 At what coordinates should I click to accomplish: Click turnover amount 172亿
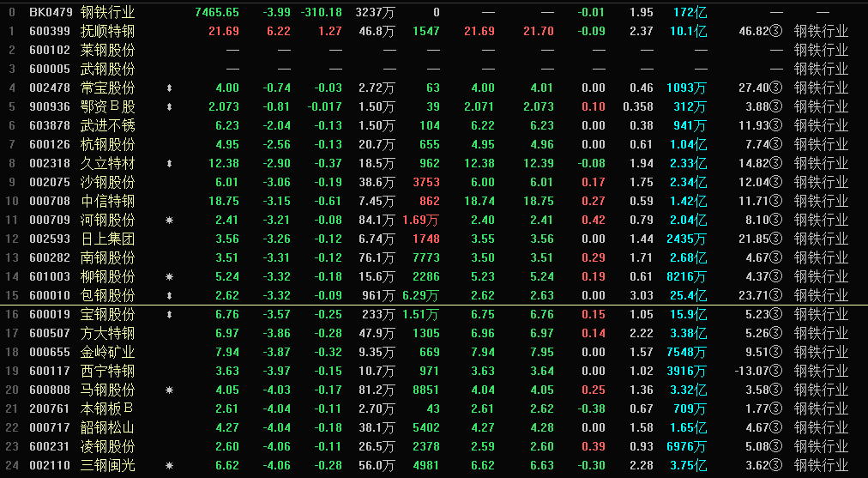tap(690, 12)
